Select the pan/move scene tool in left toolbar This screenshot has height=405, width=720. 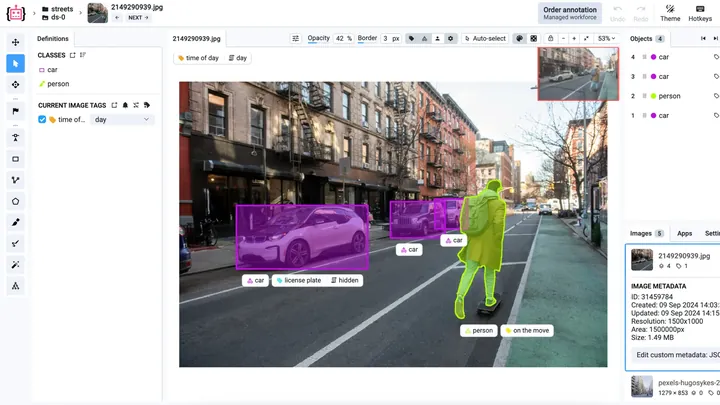[16, 42]
